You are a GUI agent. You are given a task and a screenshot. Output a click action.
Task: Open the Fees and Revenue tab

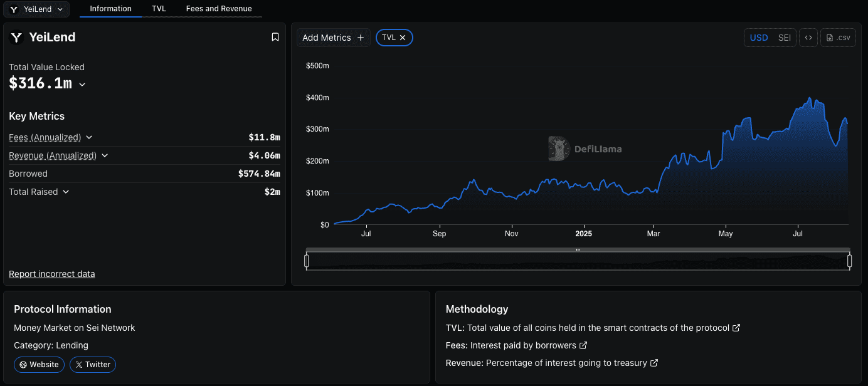pos(219,9)
